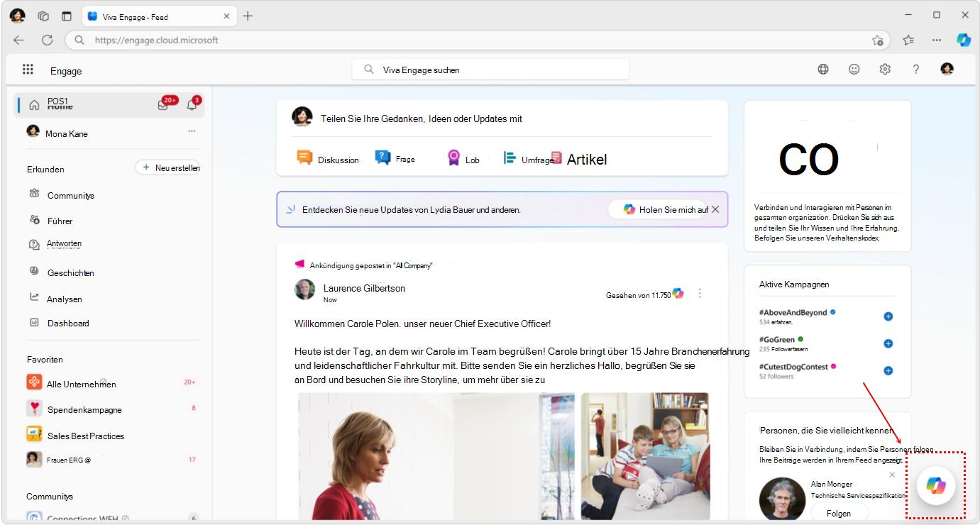Open the #CutestDogContest campaign link
The height and width of the screenshot is (525, 980).
(794, 367)
